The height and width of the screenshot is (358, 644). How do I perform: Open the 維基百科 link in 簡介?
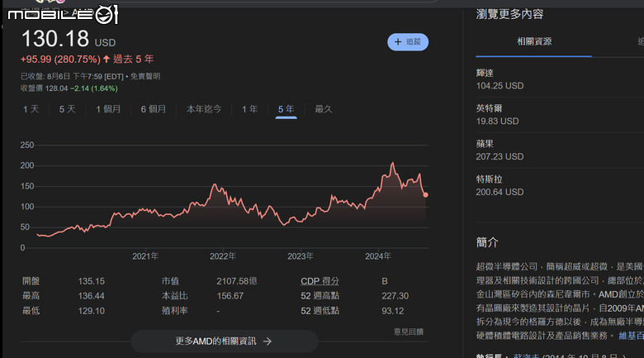click(x=632, y=336)
